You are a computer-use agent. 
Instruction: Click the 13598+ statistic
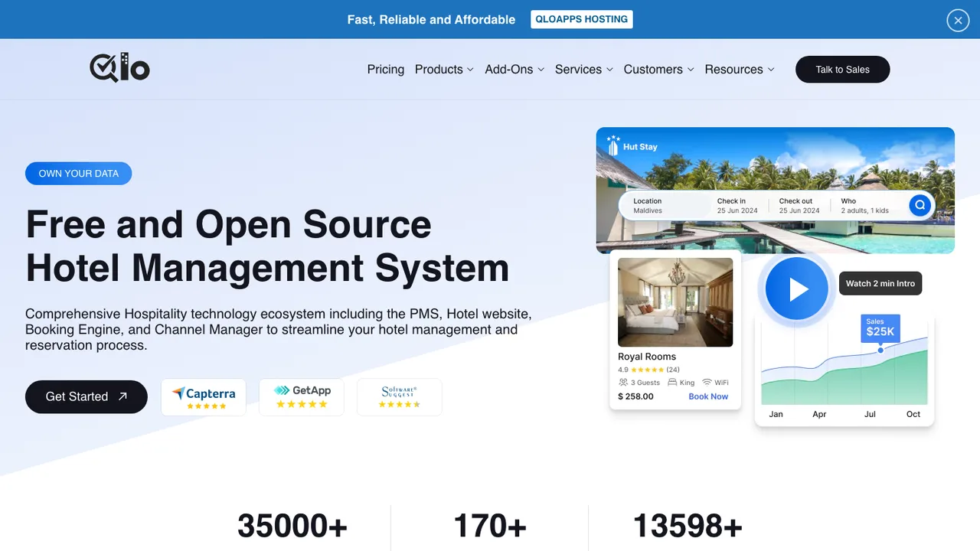[x=688, y=526]
